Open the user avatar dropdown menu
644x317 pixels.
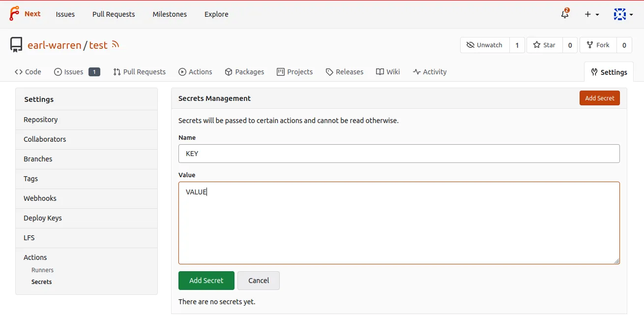coord(623,14)
